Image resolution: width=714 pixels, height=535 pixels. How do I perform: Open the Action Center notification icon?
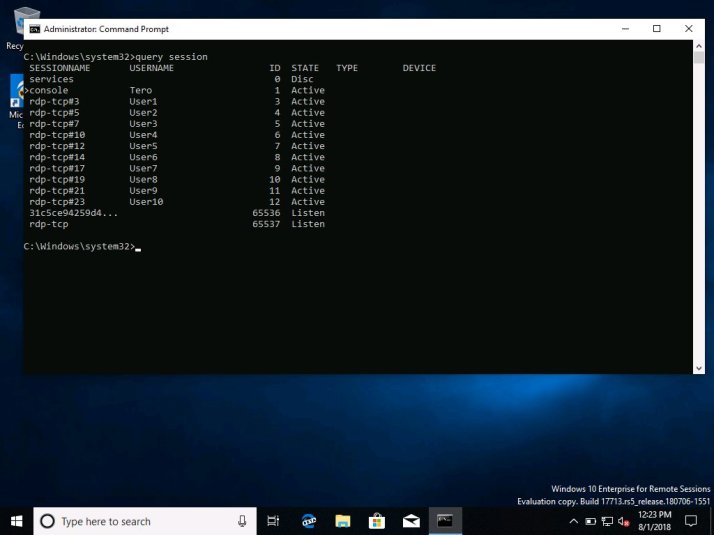pos(690,521)
